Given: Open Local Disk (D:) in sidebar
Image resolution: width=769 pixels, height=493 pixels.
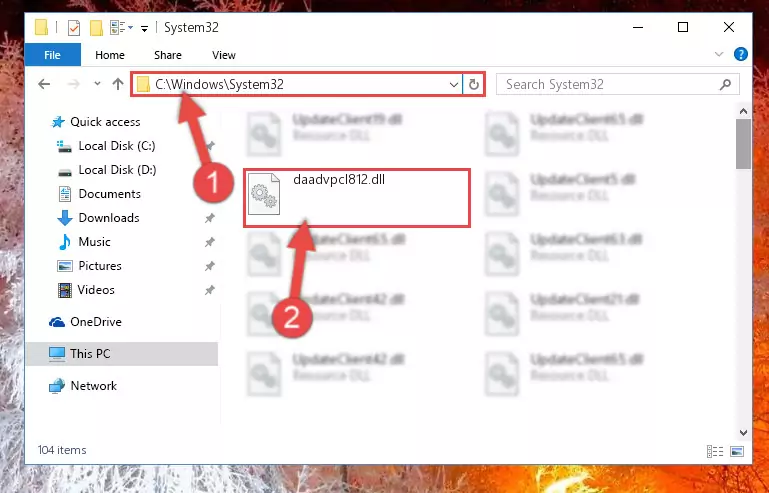Looking at the screenshot, I should point(117,170).
